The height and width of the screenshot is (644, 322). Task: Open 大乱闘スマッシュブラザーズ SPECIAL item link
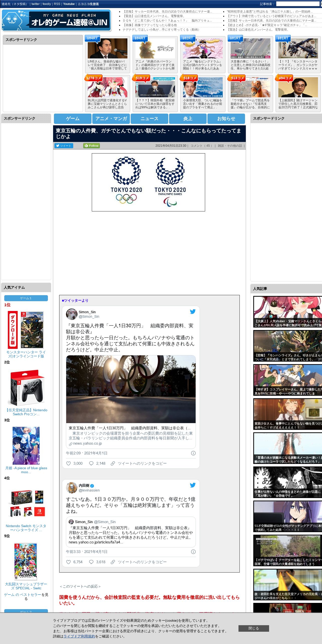tap(26, 586)
